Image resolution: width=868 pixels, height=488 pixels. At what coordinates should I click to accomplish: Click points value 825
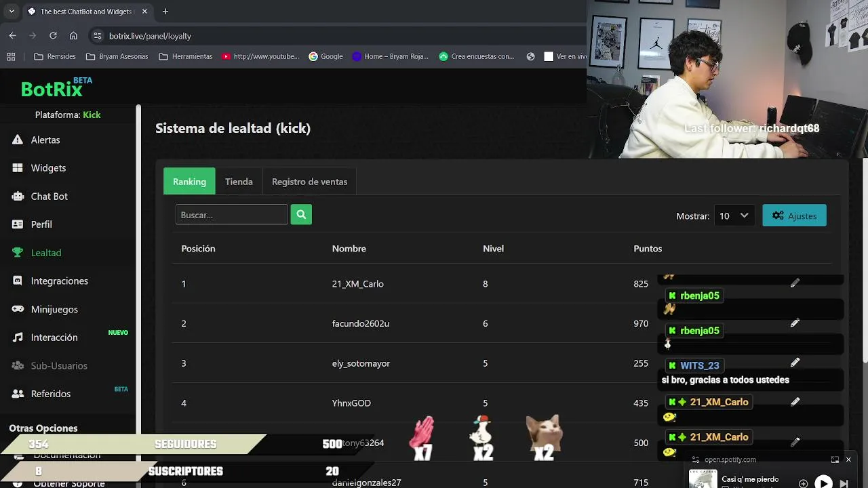tap(641, 284)
